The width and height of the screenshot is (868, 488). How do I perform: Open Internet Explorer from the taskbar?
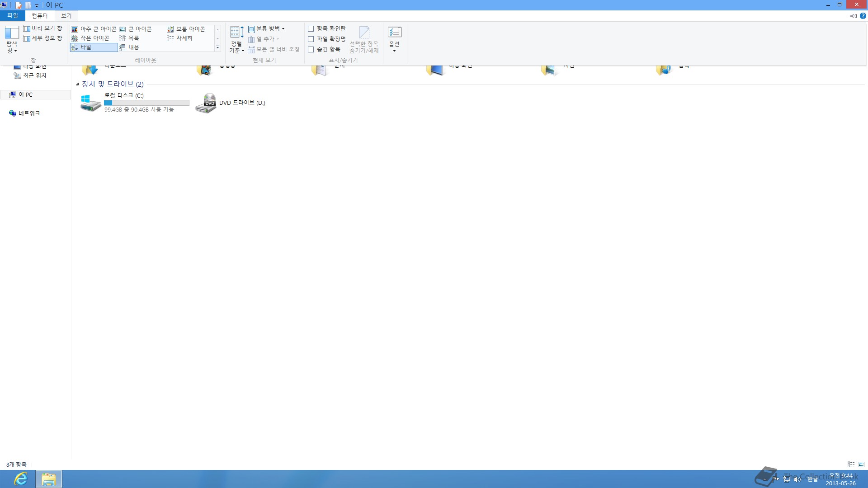coord(21,479)
